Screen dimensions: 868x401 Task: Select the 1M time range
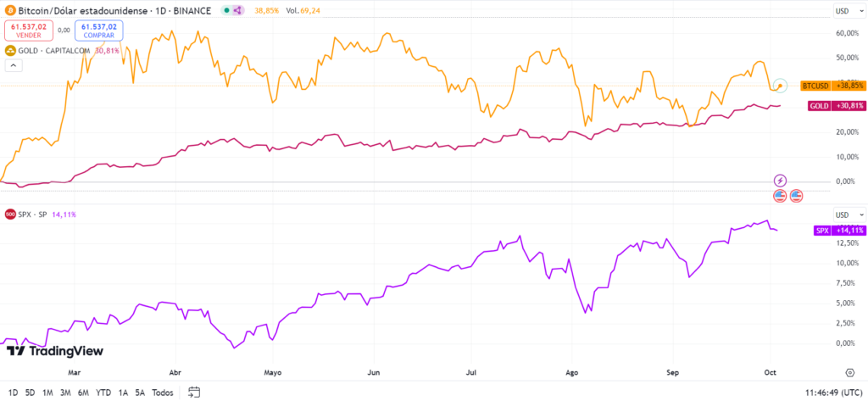[47, 393]
